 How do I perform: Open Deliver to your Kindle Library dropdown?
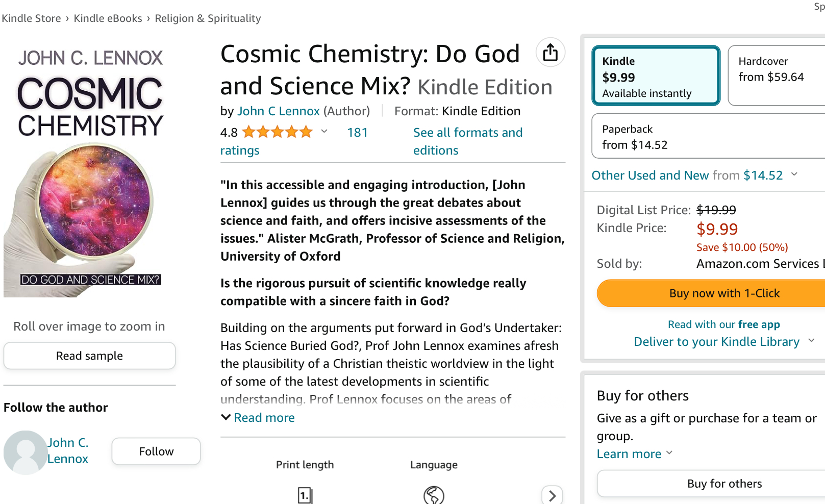[x=811, y=341]
